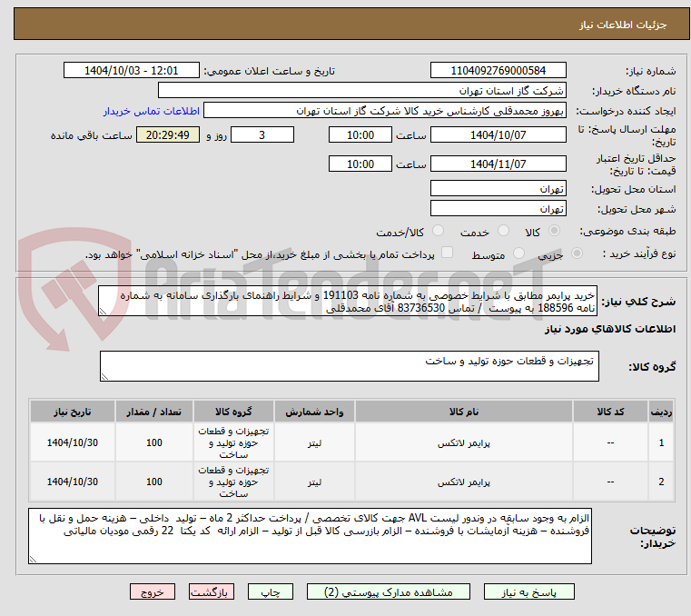Screen dimensions: 691x616
Task: Select the 'خدمت' radio button
Action: [x=507, y=232]
